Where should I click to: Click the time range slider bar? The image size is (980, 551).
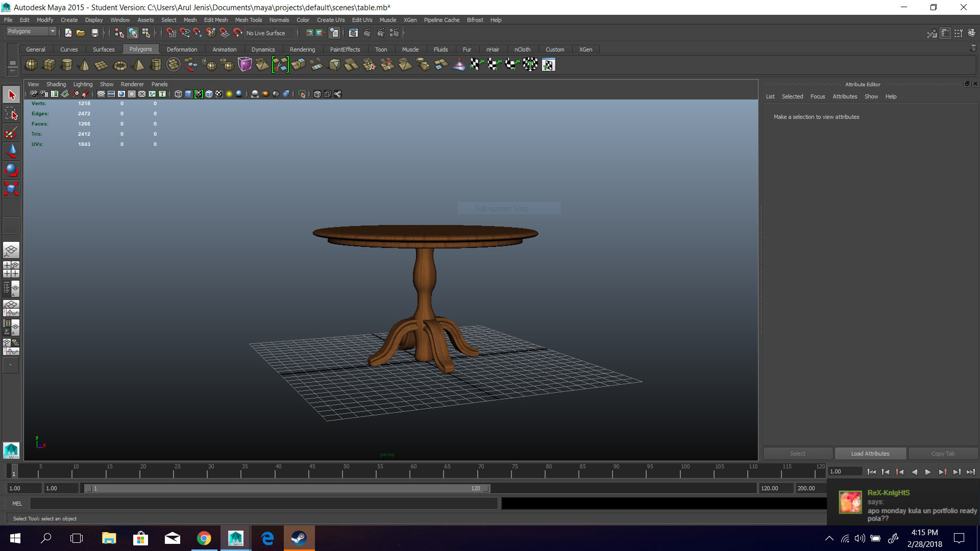(286, 488)
